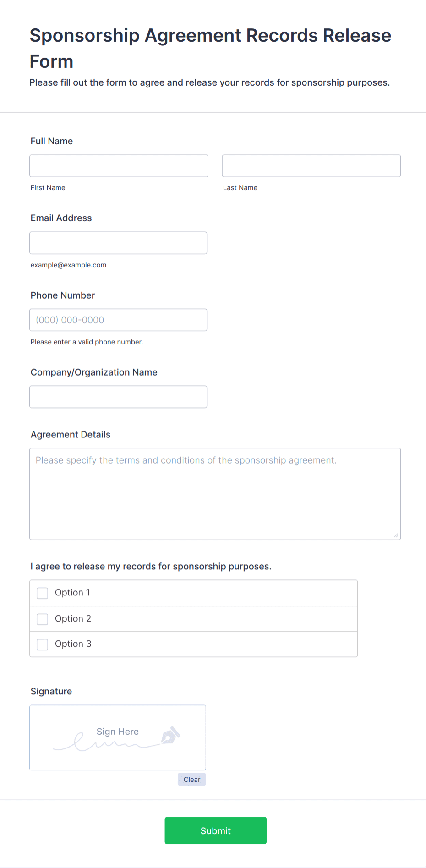Click the Clear button below the signature pad
The image size is (426, 868).
tap(191, 779)
